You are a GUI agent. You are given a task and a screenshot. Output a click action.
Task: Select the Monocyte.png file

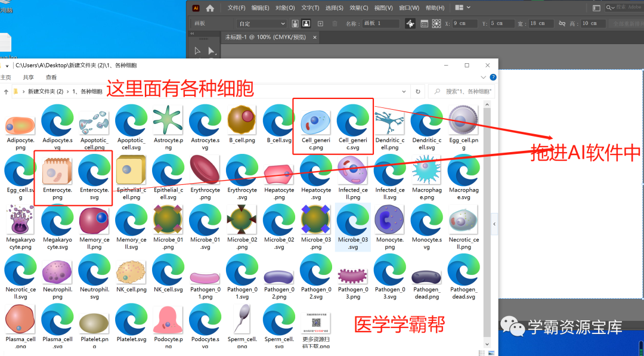pos(389,227)
